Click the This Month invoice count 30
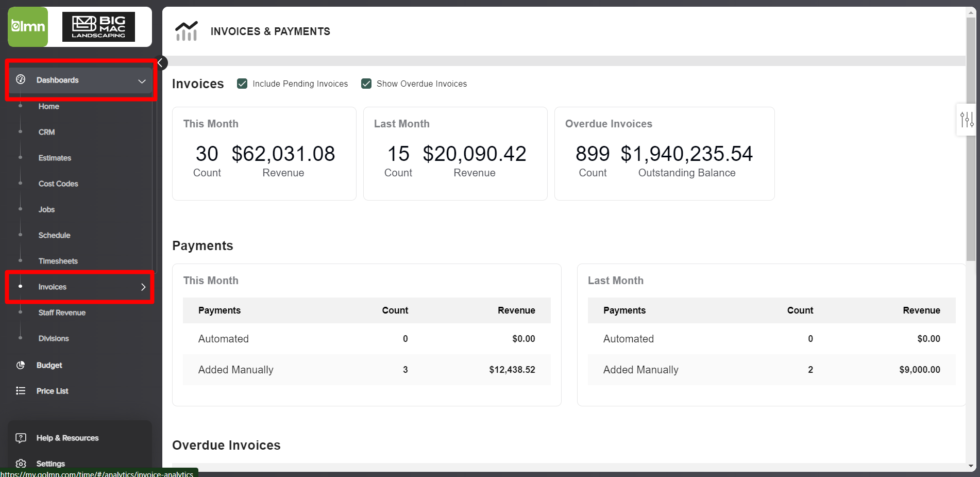The width and height of the screenshot is (980, 477). (207, 154)
